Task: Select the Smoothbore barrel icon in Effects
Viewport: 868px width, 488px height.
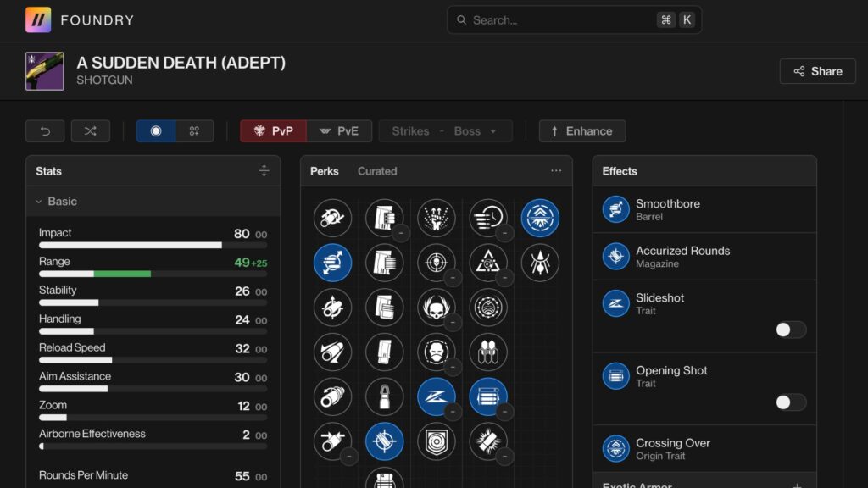Action: coord(615,209)
